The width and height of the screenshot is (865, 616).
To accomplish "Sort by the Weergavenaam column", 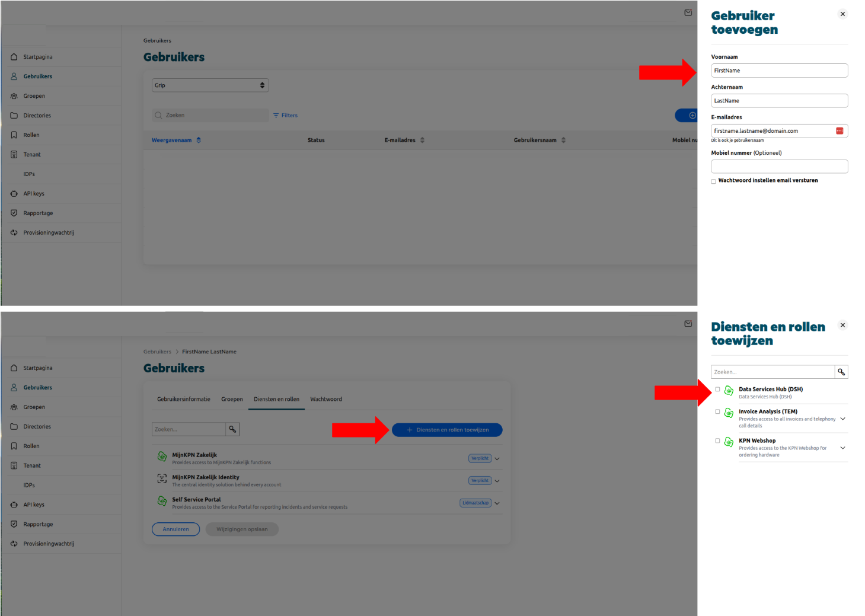I will point(176,141).
